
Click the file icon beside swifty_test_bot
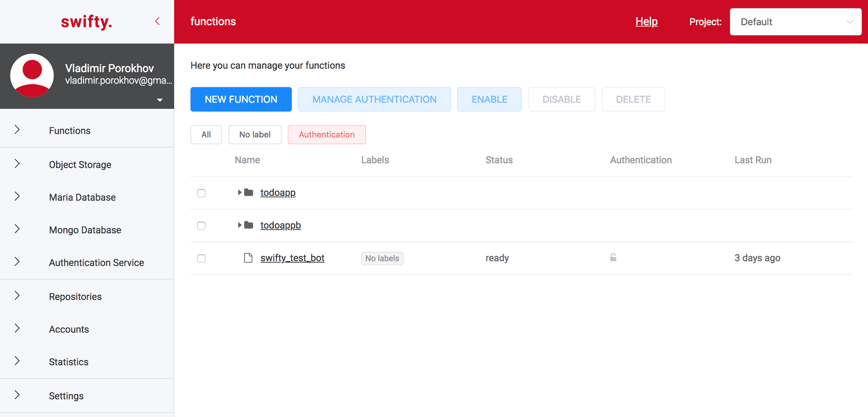(248, 258)
